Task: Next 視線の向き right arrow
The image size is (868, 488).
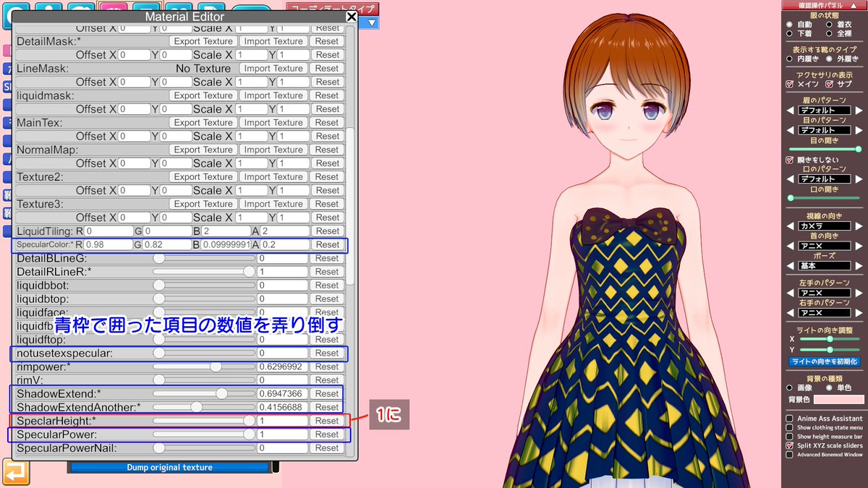Action: point(859,226)
